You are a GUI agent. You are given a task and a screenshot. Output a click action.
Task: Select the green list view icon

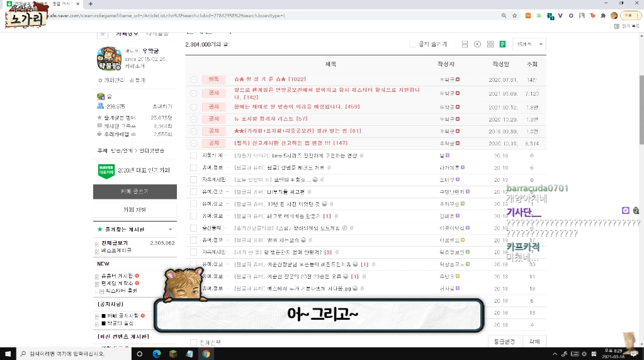502,44
